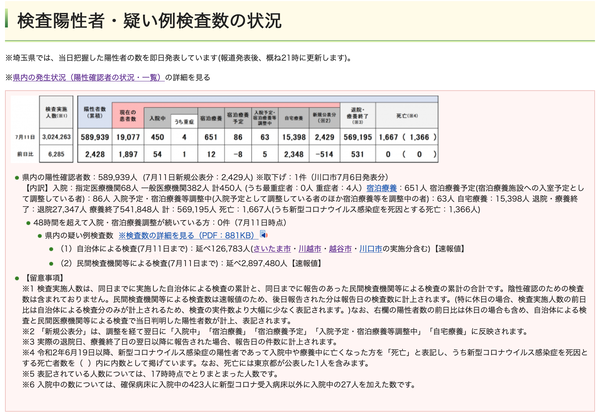The image size is (600, 416).
Task: Open 県内の発生状況(陽性確認者の状況・一覧) link
Action: coord(88,77)
